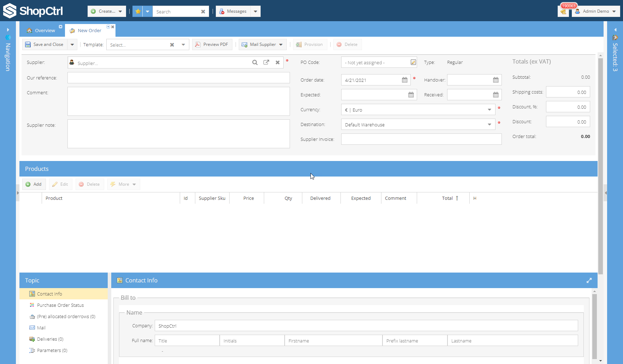Open the Received date calendar picker

(496, 95)
